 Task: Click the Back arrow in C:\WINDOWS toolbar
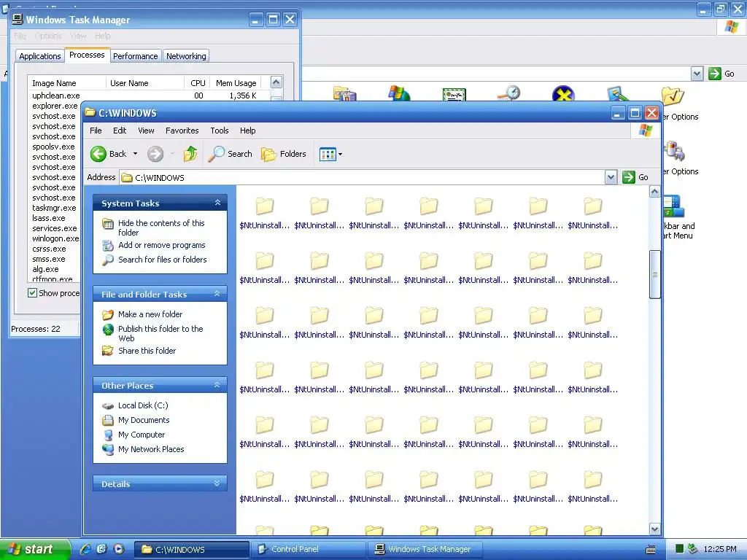(98, 154)
